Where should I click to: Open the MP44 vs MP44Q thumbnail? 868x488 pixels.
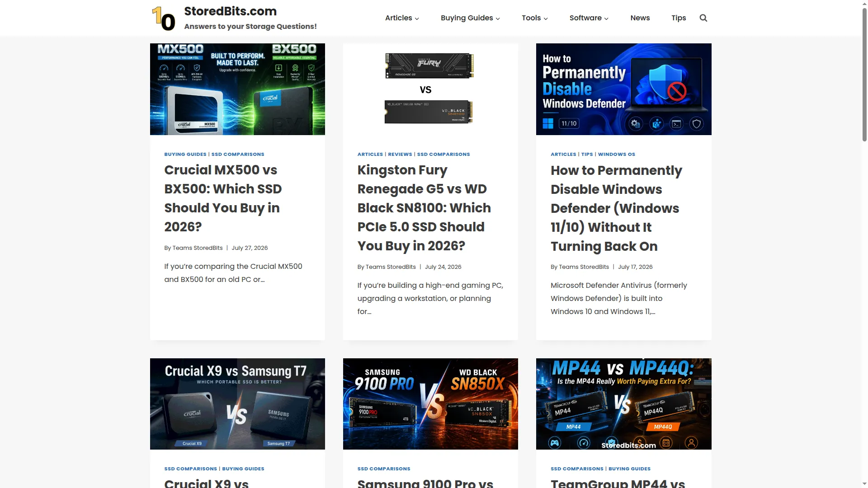point(623,404)
